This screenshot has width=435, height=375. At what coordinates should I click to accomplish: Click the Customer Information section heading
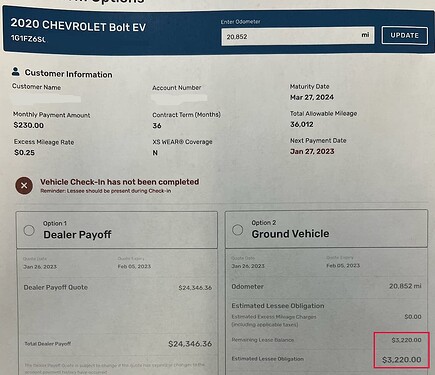(x=68, y=74)
